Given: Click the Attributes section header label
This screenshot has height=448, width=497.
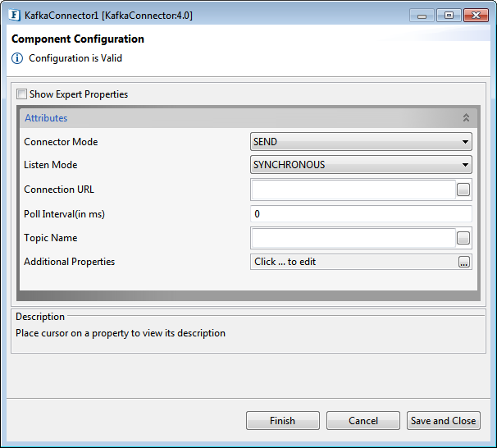Looking at the screenshot, I should click(46, 118).
